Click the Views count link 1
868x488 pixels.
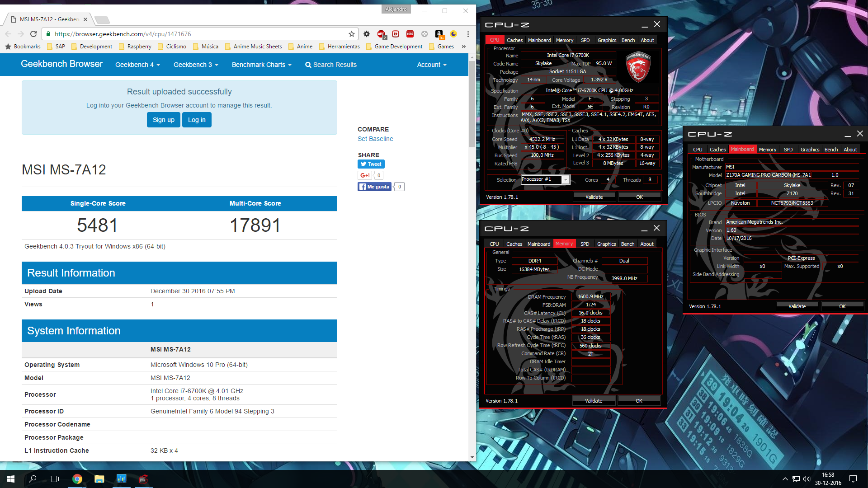[x=152, y=304]
